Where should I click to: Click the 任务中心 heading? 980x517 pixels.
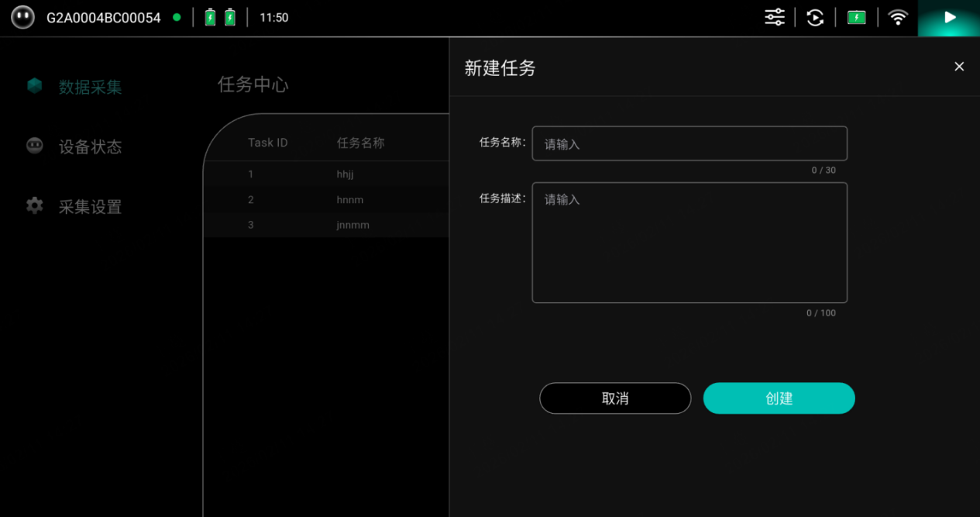click(253, 84)
